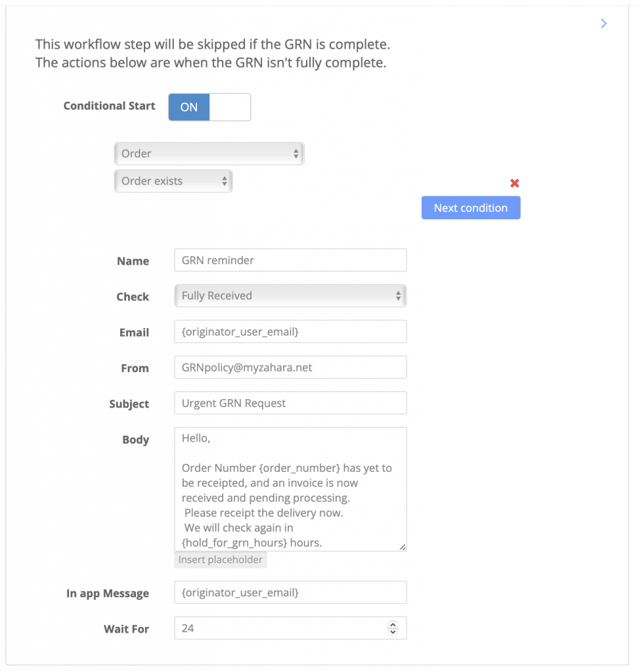Viewport: 637px width, 672px height.
Task: Click the Email field with originator_user_email
Action: (290, 331)
